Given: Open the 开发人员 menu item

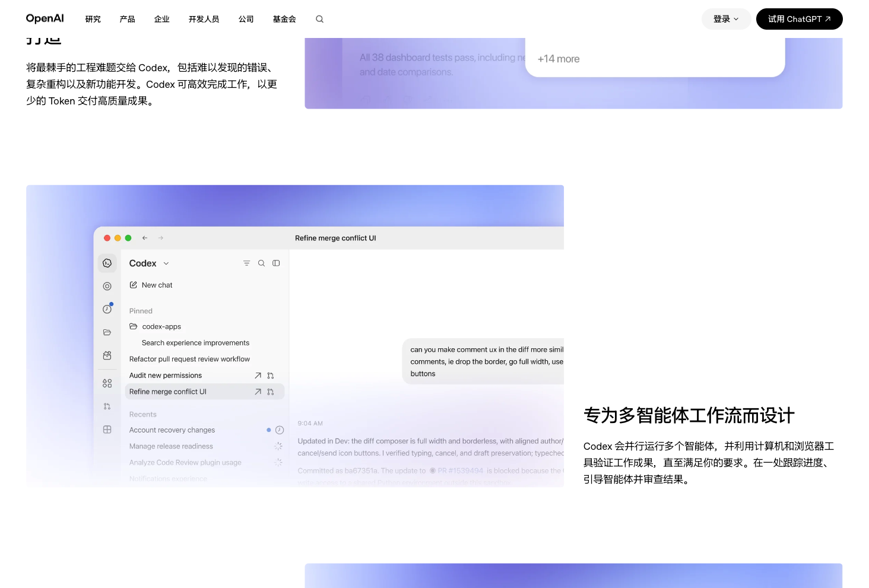Looking at the screenshot, I should pos(204,19).
